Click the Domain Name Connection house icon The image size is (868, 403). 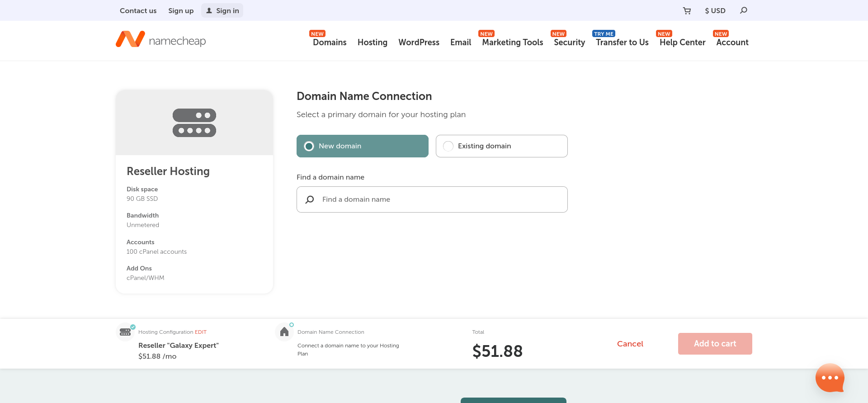tap(284, 332)
